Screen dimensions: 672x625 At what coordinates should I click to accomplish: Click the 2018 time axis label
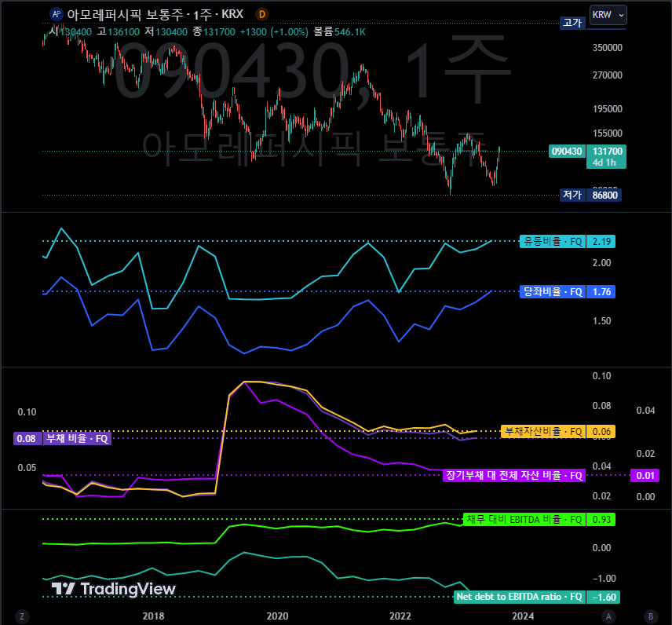click(x=153, y=616)
